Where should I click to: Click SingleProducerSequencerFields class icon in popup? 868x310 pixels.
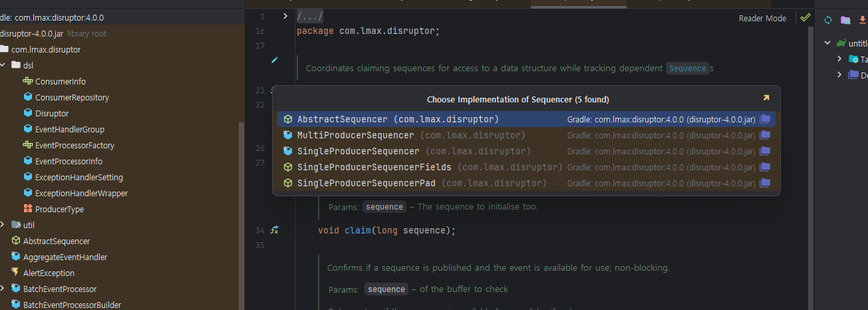(288, 167)
